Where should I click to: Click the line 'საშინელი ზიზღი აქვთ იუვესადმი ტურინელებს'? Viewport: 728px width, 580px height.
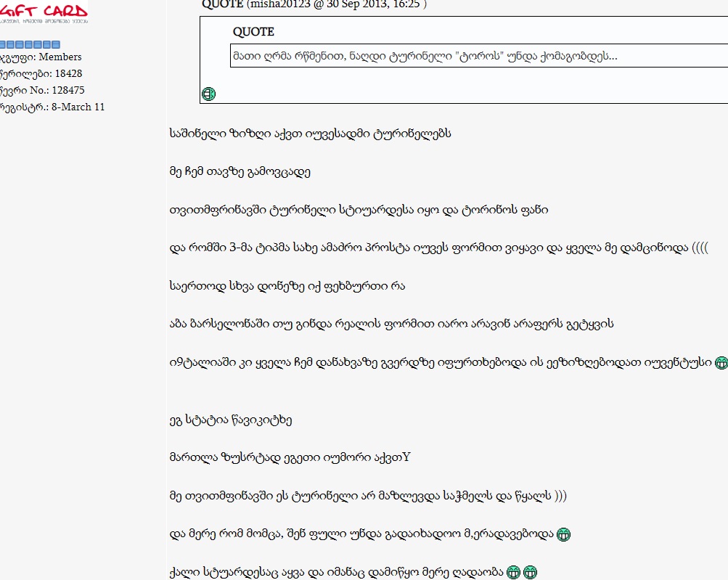click(310, 134)
